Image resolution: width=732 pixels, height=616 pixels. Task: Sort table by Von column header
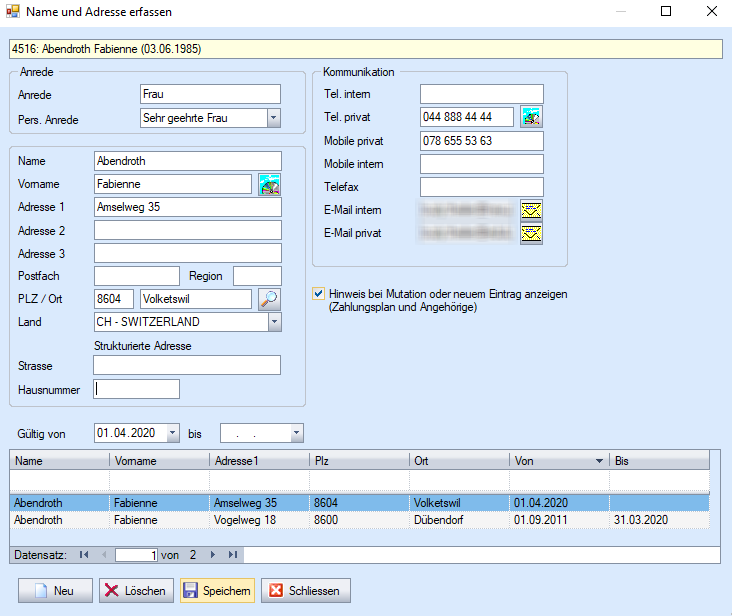tap(558, 460)
